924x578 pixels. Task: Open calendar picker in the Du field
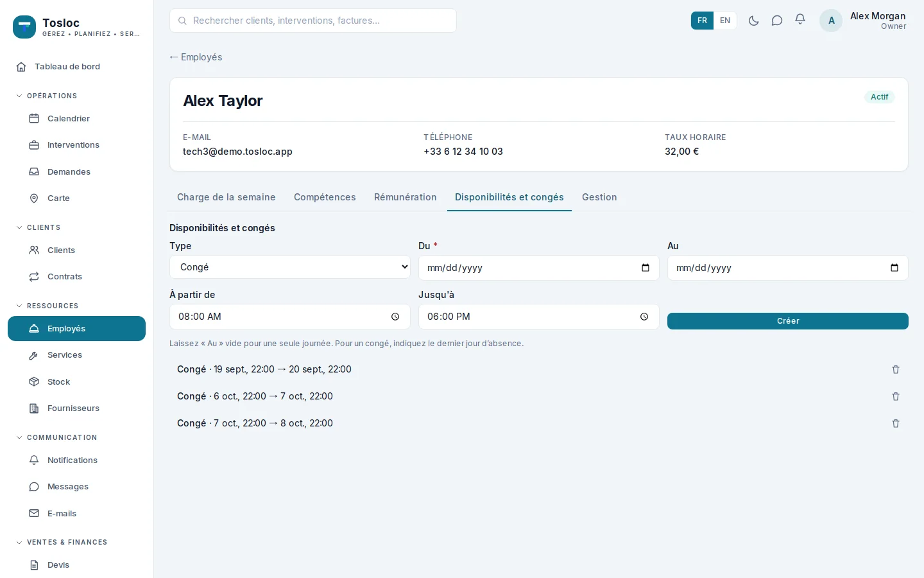[x=646, y=268]
